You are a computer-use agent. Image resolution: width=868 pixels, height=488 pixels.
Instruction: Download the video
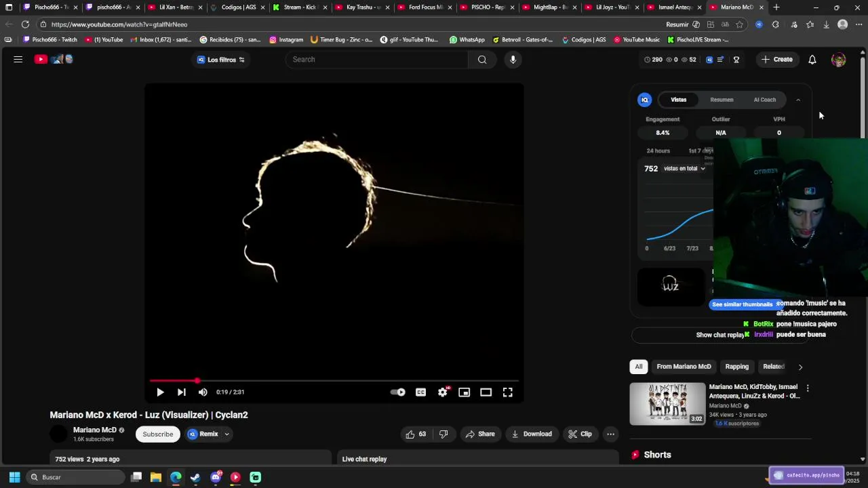coord(532,434)
